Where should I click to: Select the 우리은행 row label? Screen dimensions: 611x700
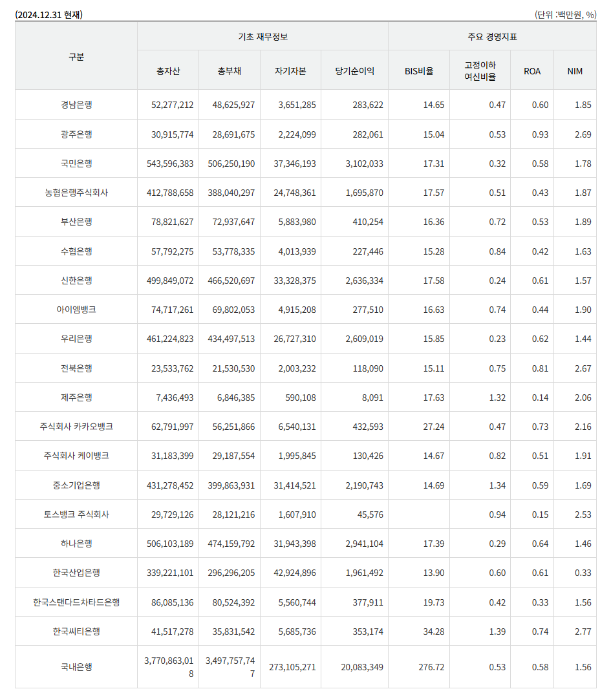76,339
